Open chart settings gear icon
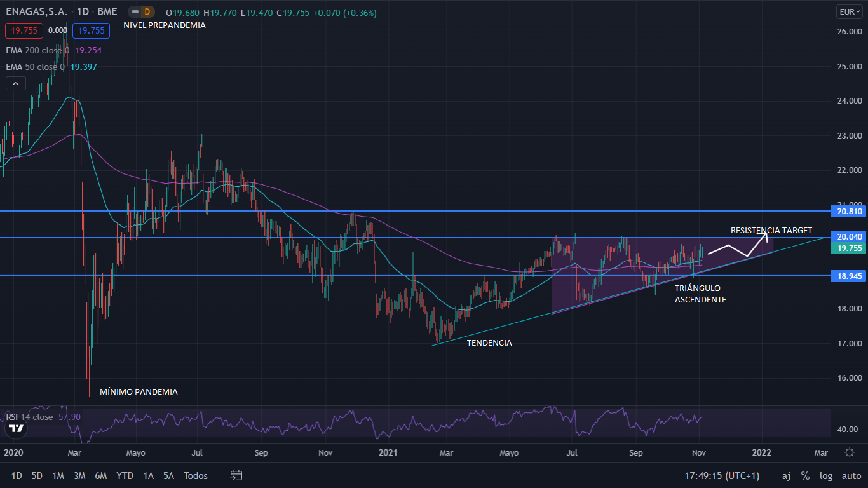This screenshot has width=868, height=488. [849, 452]
